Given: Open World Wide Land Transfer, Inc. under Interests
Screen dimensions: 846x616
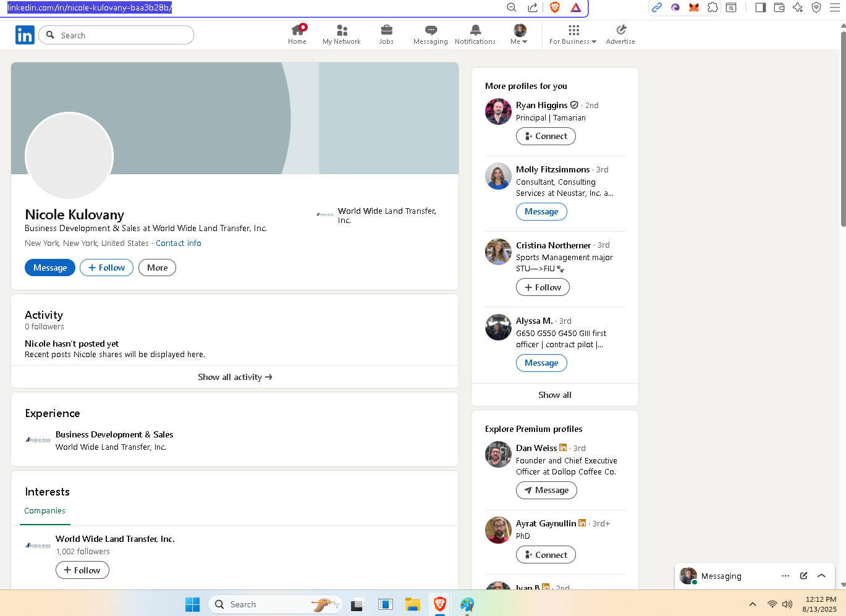Looking at the screenshot, I should (115, 539).
